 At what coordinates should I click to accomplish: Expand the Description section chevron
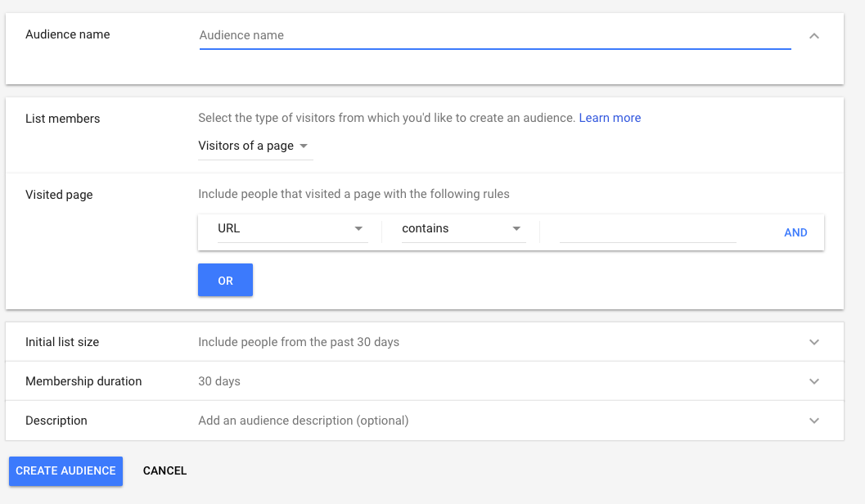tap(813, 421)
